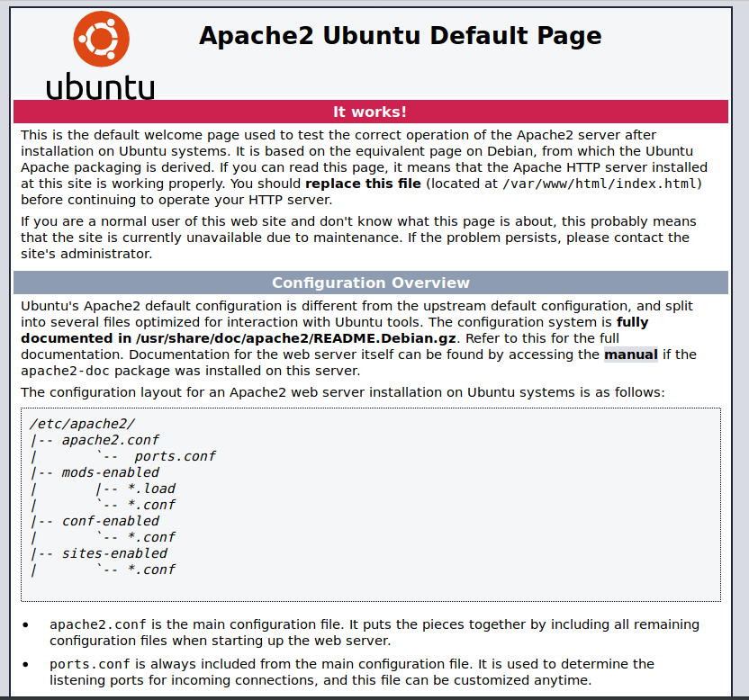This screenshot has width=749, height=700.
Task: Click the "site's administrator." text
Action: pos(86,254)
